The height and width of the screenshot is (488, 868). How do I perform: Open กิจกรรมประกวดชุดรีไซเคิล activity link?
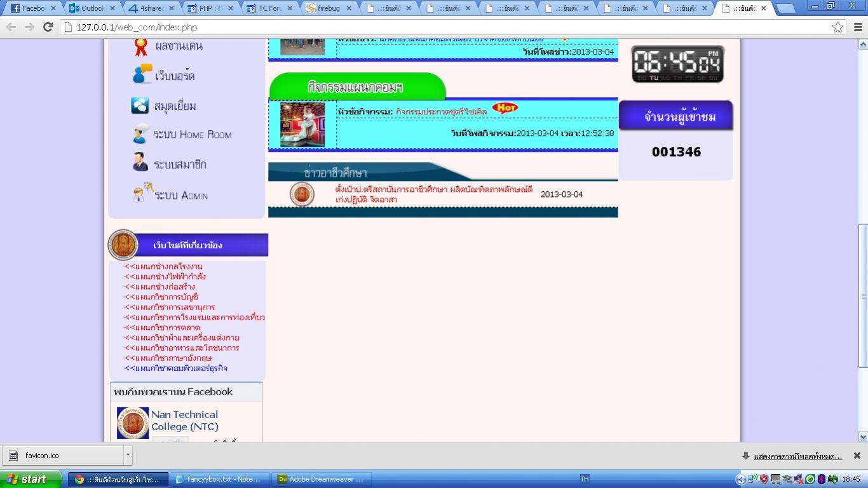click(441, 112)
